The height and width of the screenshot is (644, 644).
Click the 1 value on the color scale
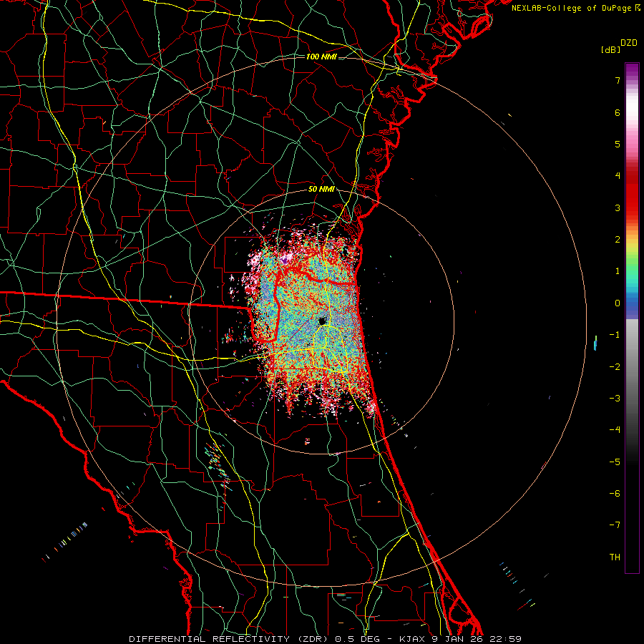click(x=618, y=271)
